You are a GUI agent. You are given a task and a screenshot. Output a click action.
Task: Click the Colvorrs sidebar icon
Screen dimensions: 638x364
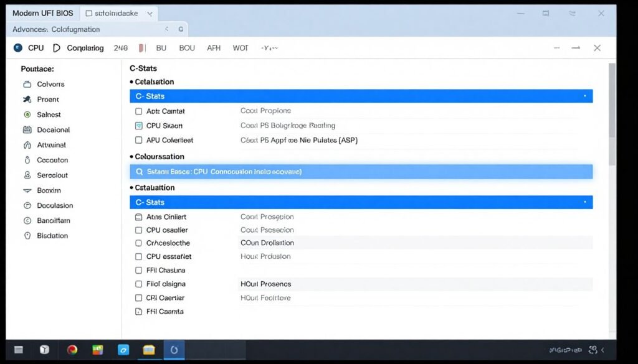(27, 84)
